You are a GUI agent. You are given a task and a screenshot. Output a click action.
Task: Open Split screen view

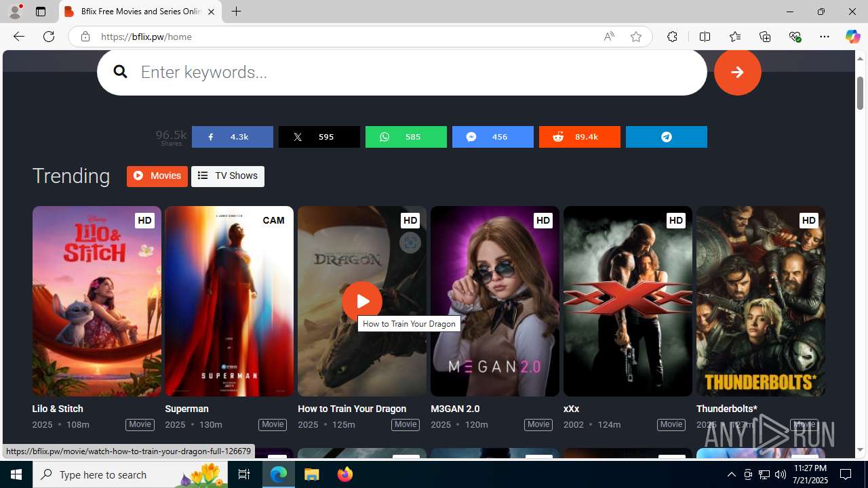[x=705, y=37]
